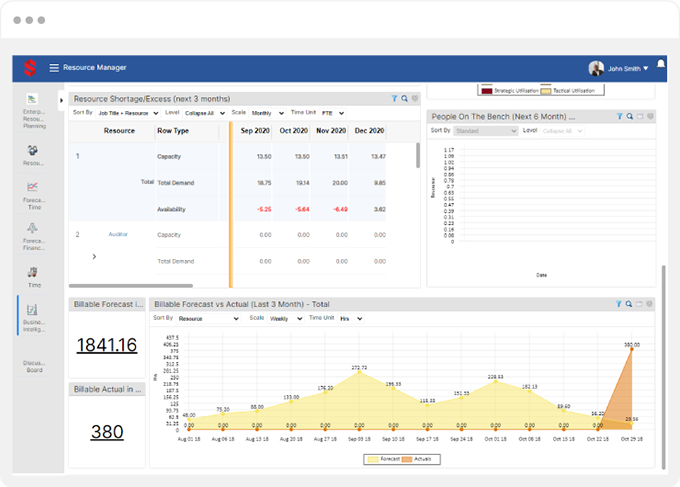Open the Time Unit Hrs dropdown
680x487 pixels.
click(x=351, y=319)
